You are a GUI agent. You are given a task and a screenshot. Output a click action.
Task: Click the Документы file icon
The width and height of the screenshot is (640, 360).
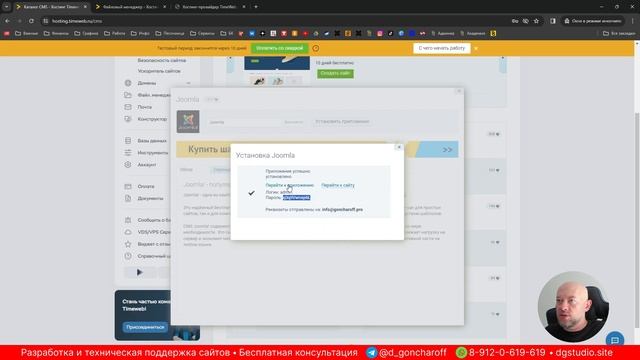coord(128,198)
